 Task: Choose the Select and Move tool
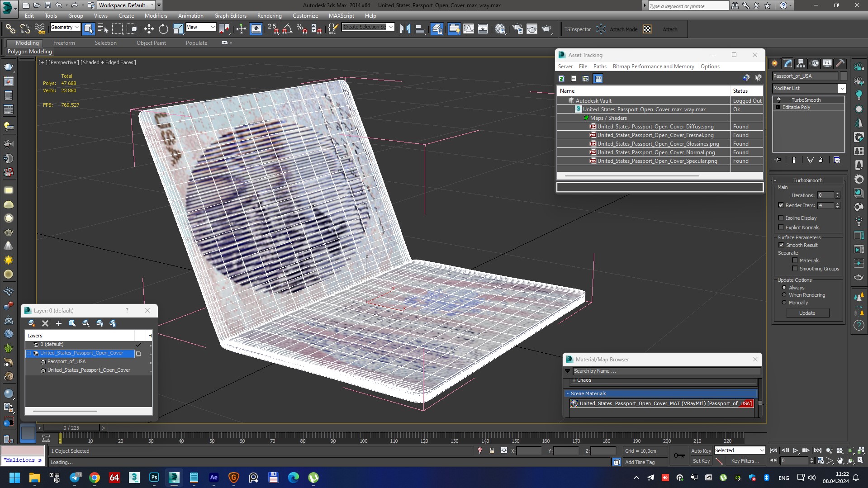coord(149,29)
